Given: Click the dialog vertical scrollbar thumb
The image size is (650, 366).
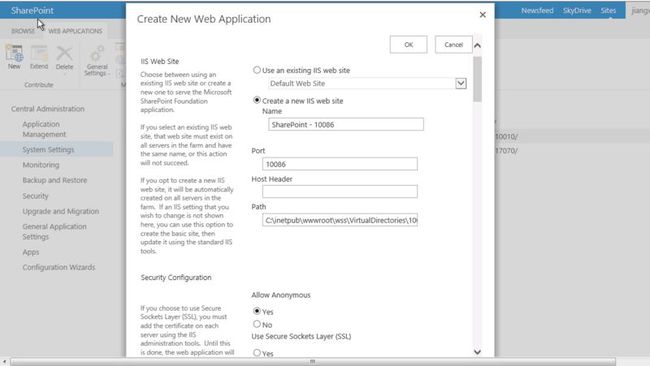Looking at the screenshot, I should click(478, 79).
